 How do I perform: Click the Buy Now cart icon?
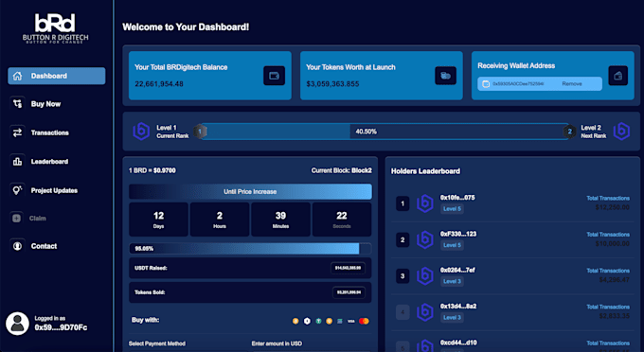[x=17, y=104]
